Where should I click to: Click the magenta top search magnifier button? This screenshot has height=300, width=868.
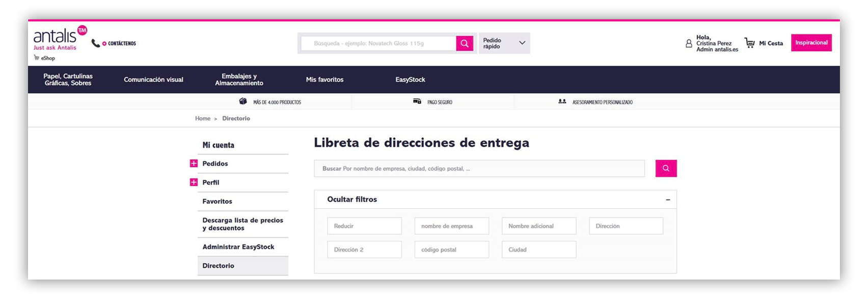tap(465, 43)
